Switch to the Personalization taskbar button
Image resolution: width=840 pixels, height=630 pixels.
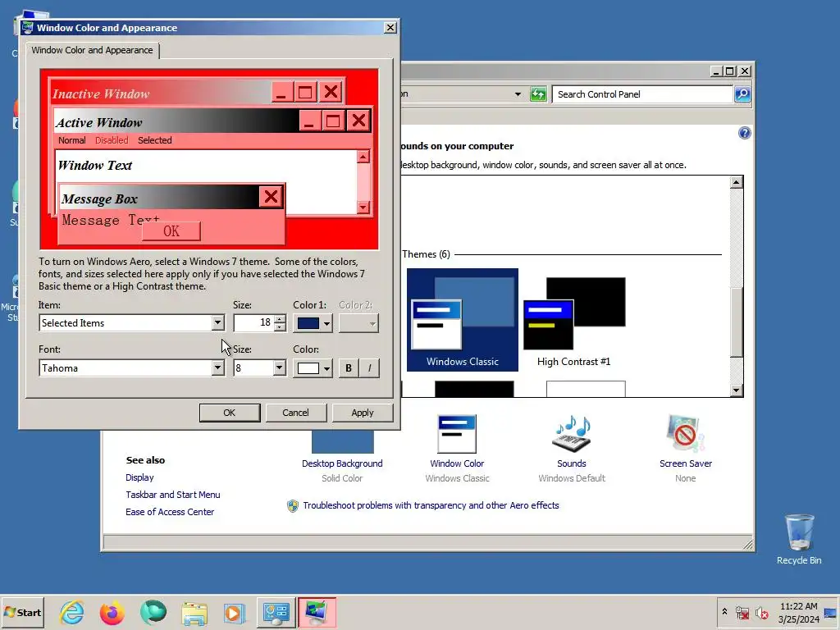tap(317, 612)
